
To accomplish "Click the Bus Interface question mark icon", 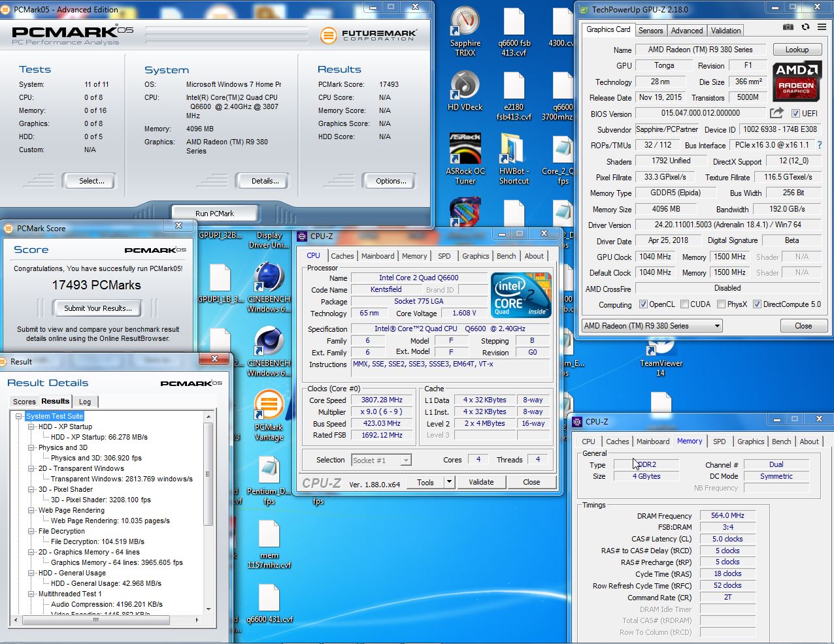I will click(820, 145).
